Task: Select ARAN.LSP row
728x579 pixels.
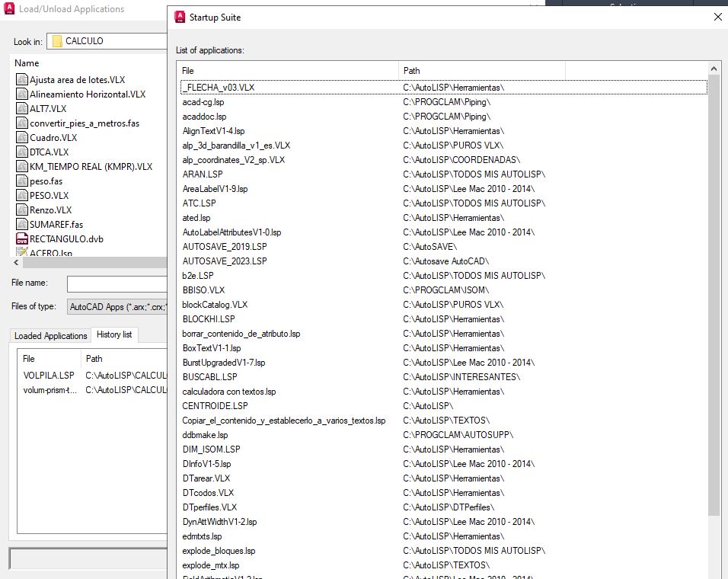Action: click(443, 174)
